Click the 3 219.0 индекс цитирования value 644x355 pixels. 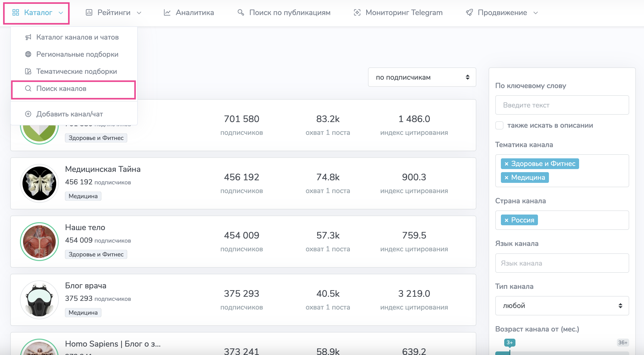[x=414, y=294]
